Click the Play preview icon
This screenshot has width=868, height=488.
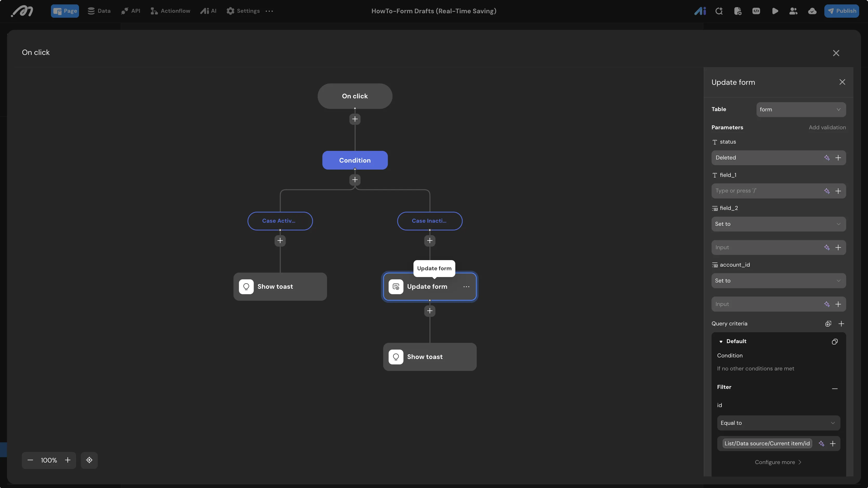[x=775, y=11]
